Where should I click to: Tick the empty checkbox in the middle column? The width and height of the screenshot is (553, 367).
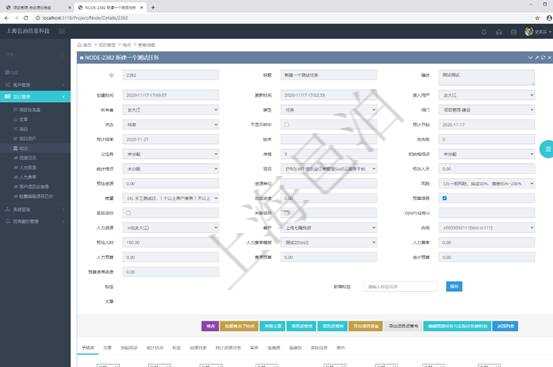click(x=286, y=124)
